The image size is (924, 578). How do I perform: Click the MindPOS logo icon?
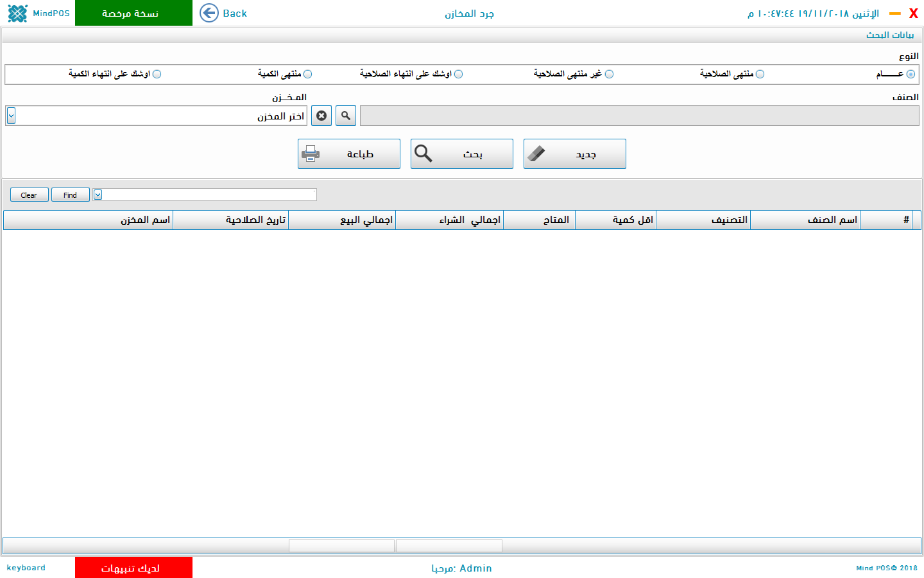pyautogui.click(x=17, y=13)
